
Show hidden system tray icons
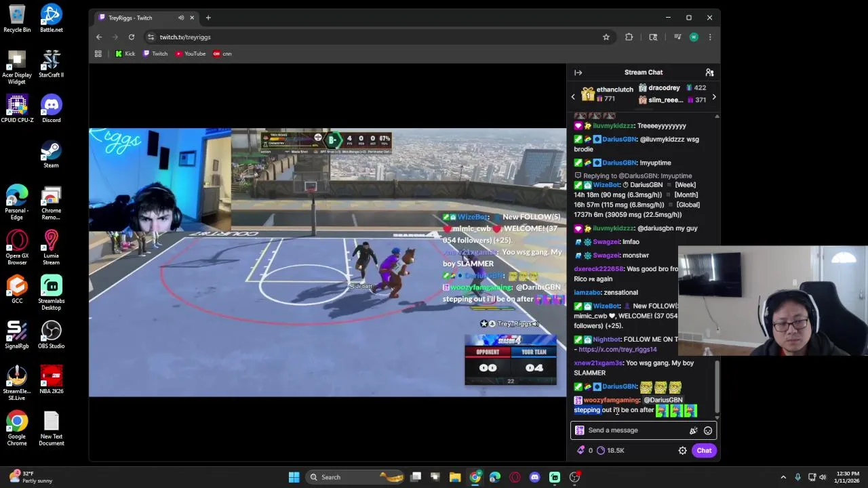coord(783,477)
